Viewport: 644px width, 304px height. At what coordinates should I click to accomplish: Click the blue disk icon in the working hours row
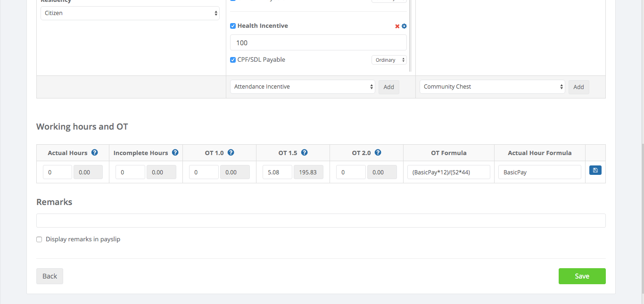click(595, 170)
